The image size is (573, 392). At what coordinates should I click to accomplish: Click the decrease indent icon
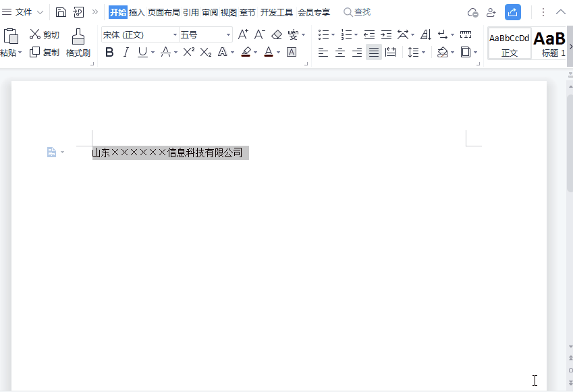tap(369, 34)
